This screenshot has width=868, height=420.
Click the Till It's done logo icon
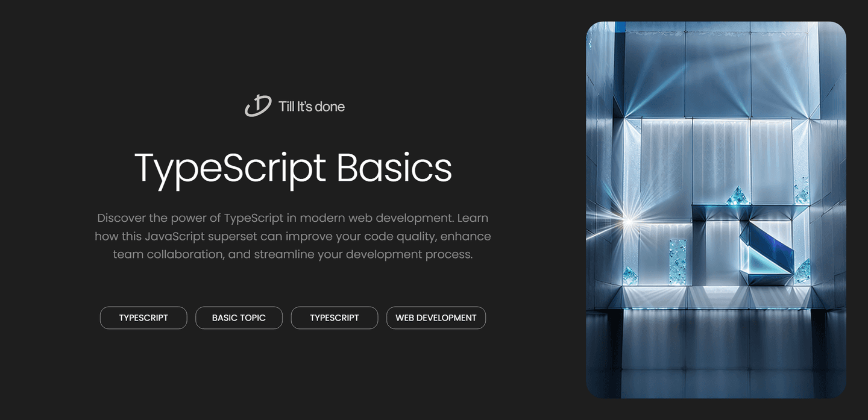tap(258, 106)
